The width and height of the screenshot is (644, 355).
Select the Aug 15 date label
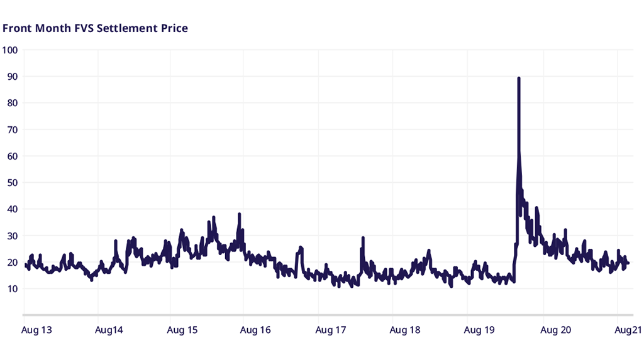click(183, 329)
